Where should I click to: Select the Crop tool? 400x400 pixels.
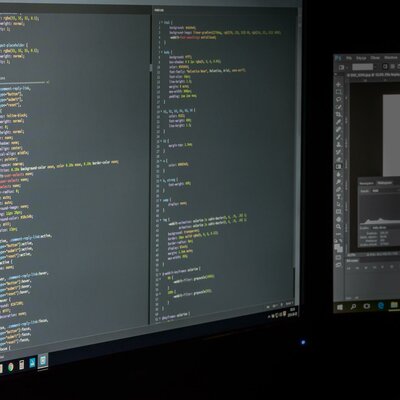pos(339,114)
